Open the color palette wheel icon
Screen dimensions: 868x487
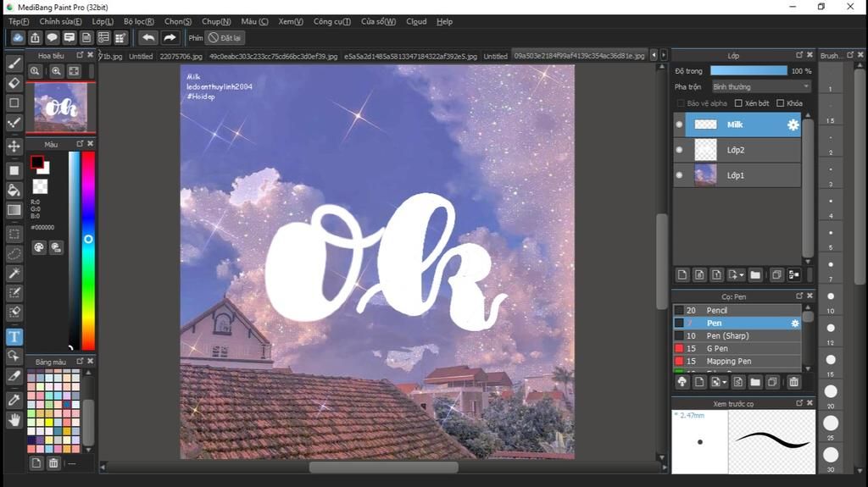tap(39, 247)
